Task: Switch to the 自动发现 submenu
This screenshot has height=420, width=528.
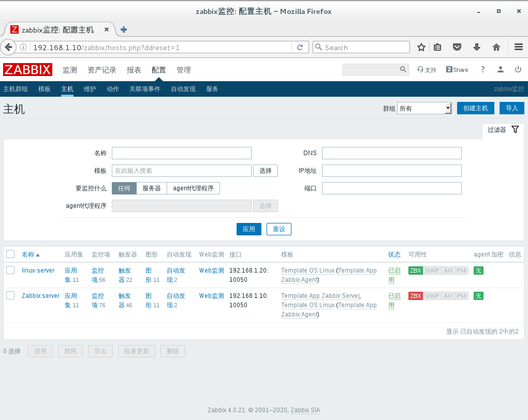Action: pos(183,89)
